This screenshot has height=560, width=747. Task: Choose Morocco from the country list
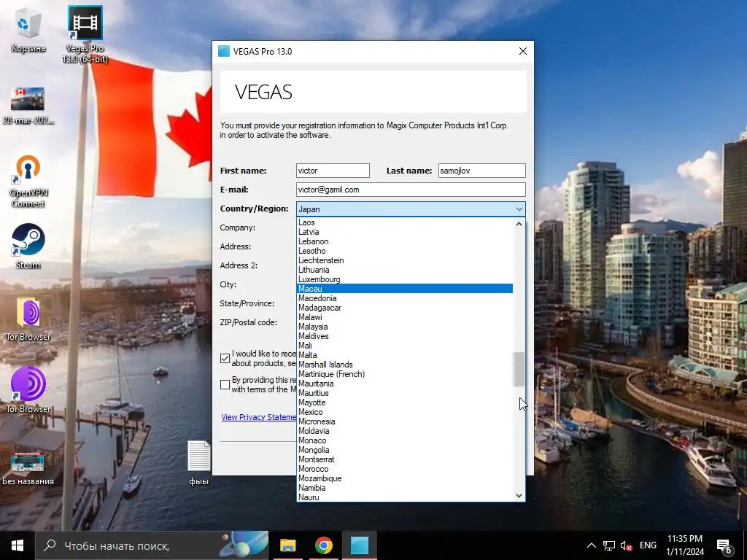tap(404, 469)
